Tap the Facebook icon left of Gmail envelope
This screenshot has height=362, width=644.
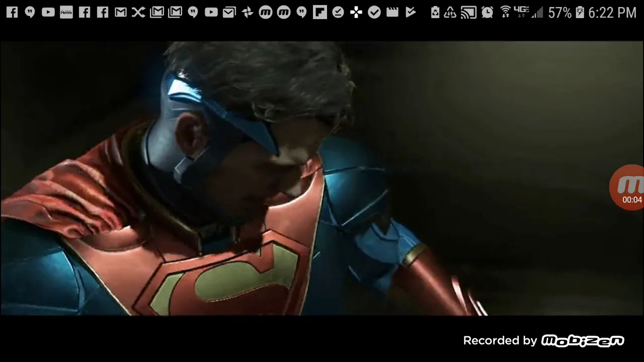pyautogui.click(x=103, y=12)
